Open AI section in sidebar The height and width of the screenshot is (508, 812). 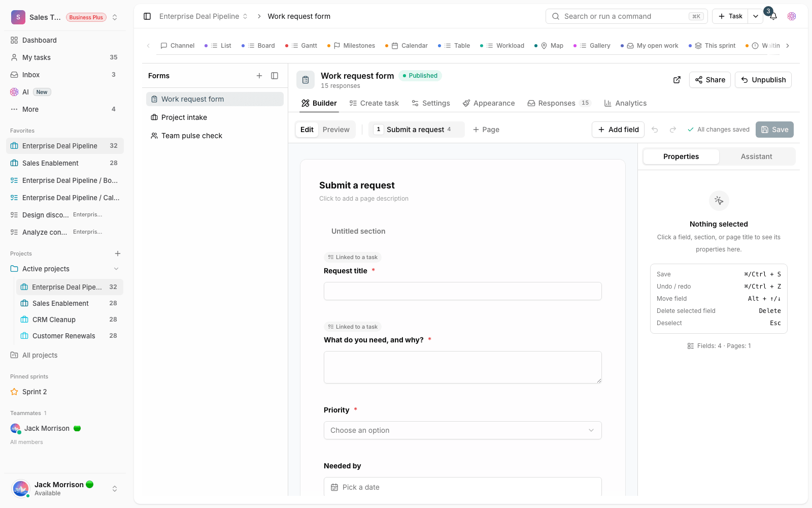65,92
